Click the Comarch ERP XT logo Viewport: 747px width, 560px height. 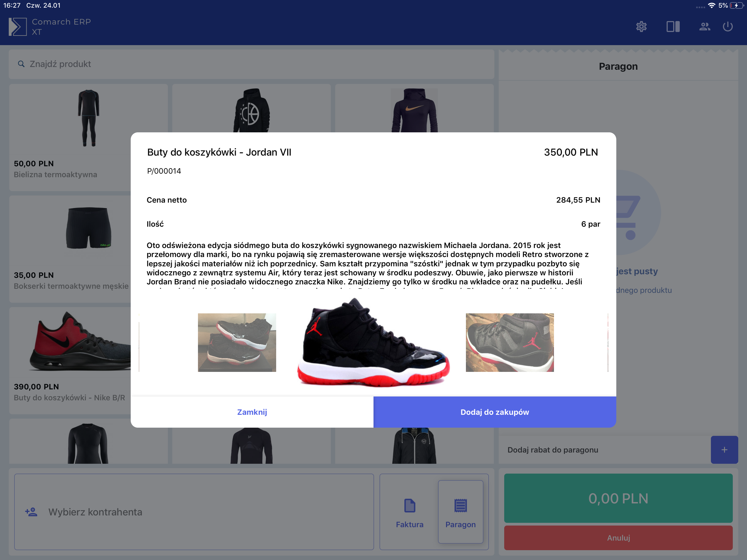pos(17,27)
